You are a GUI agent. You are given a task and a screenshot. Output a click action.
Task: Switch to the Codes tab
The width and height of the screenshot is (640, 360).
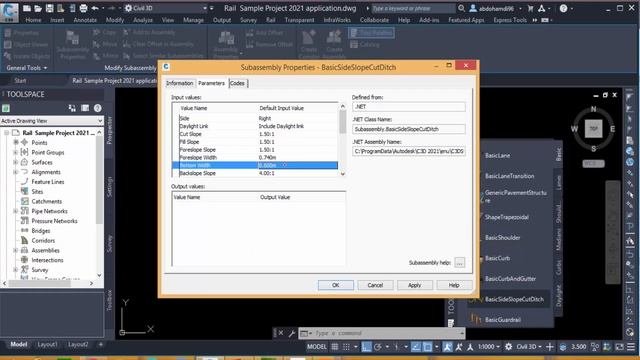(x=237, y=83)
